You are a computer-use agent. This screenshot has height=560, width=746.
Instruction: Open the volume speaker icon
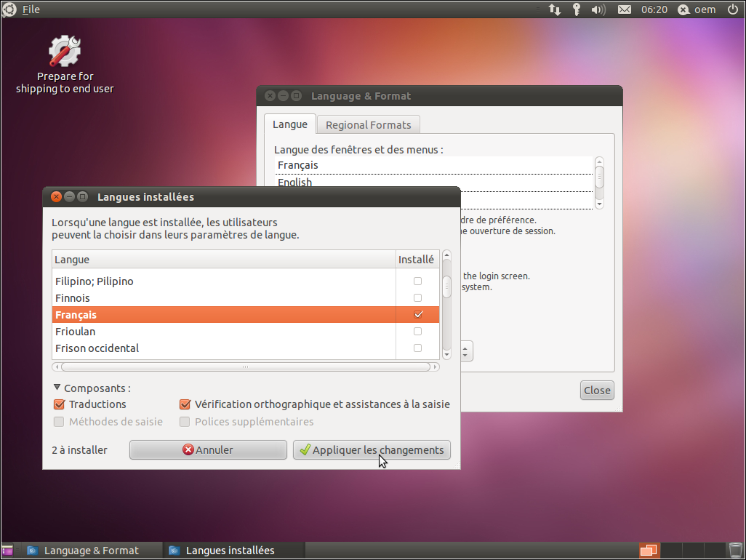(598, 9)
